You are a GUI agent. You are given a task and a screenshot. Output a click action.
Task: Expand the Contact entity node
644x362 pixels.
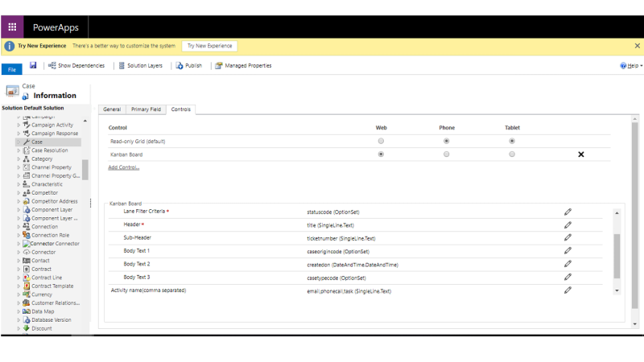[19, 261]
